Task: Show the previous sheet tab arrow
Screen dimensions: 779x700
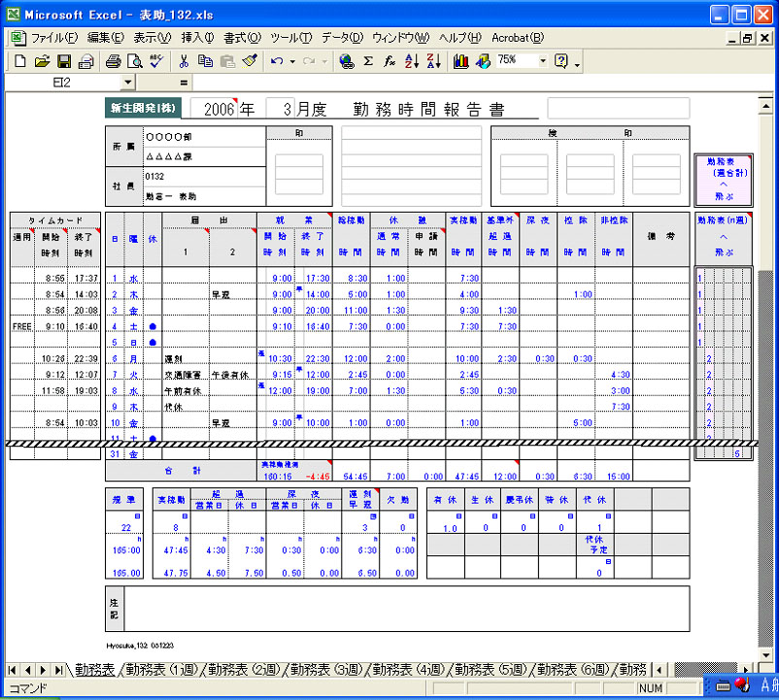Action: point(28,670)
